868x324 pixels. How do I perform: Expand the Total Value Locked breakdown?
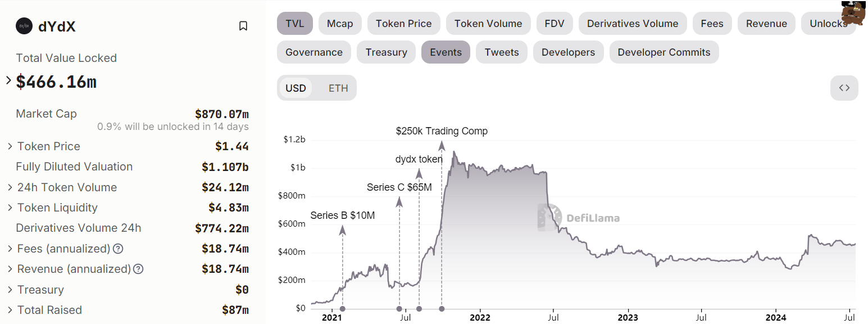click(8, 81)
